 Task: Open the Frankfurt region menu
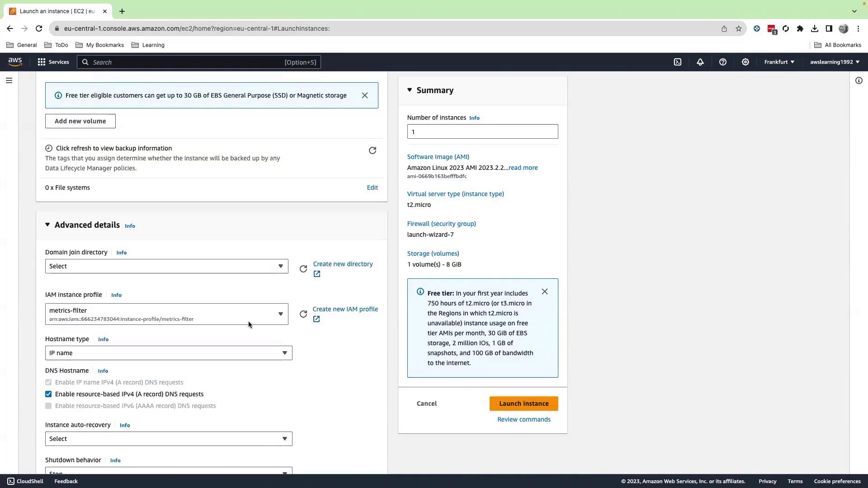tap(779, 62)
